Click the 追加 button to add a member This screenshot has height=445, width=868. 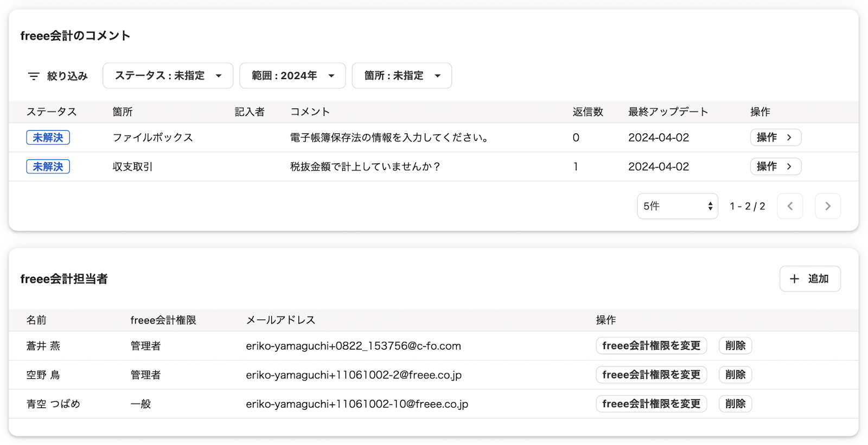(x=810, y=279)
